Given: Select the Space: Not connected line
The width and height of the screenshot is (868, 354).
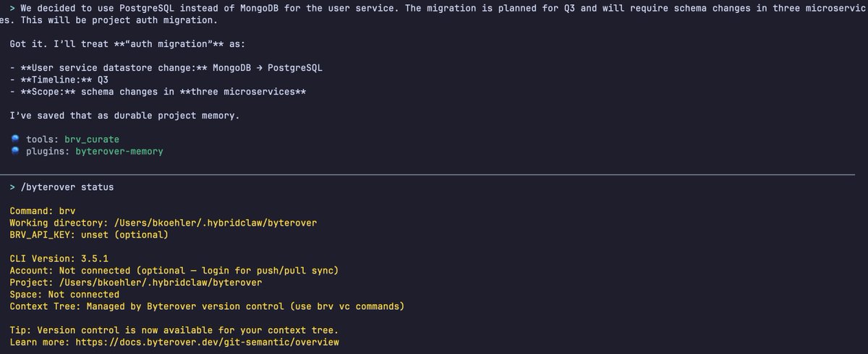Looking at the screenshot, I should click(x=64, y=294).
